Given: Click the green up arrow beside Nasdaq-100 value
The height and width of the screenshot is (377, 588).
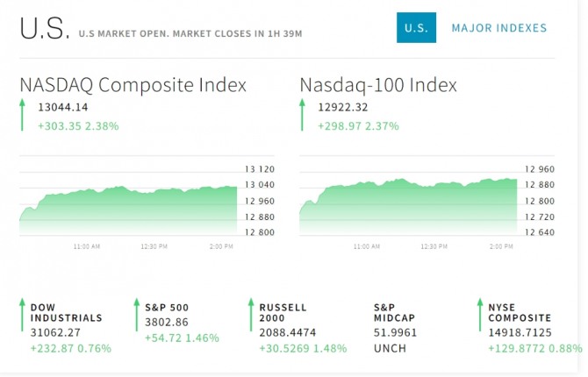Looking at the screenshot, I should pyautogui.click(x=303, y=116).
